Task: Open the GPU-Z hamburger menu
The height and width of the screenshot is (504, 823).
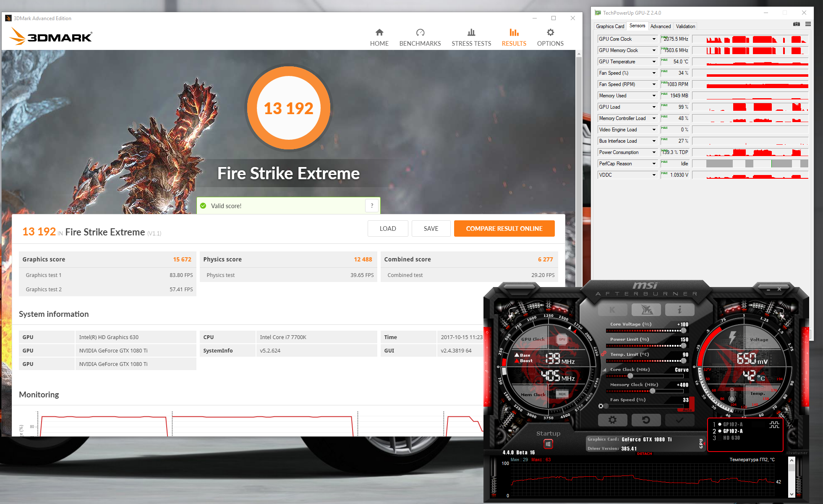Action: click(808, 24)
